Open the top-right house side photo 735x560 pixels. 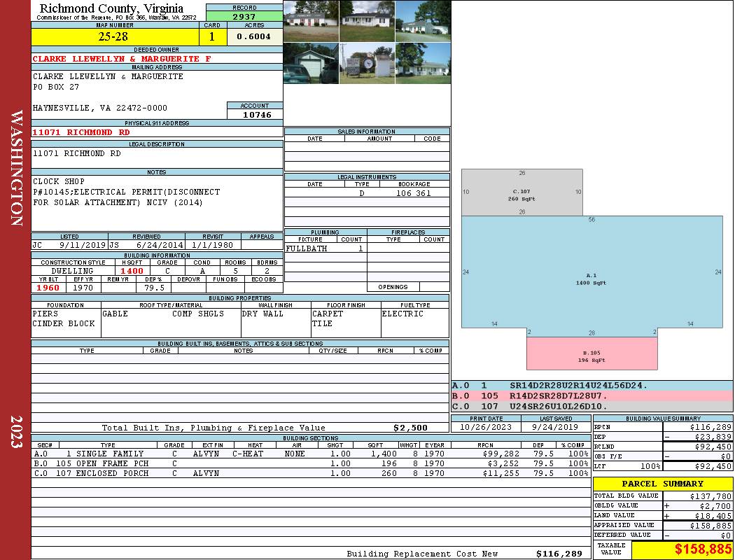coord(423,21)
